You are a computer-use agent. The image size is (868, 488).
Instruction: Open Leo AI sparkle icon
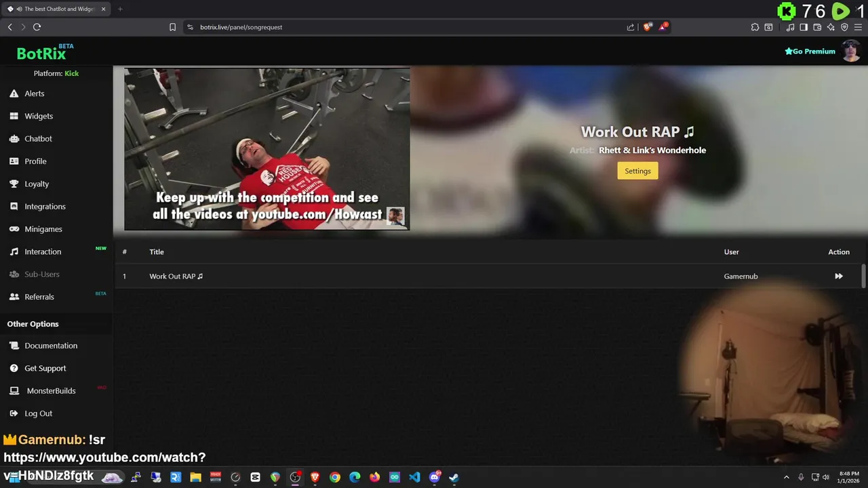coord(831,27)
